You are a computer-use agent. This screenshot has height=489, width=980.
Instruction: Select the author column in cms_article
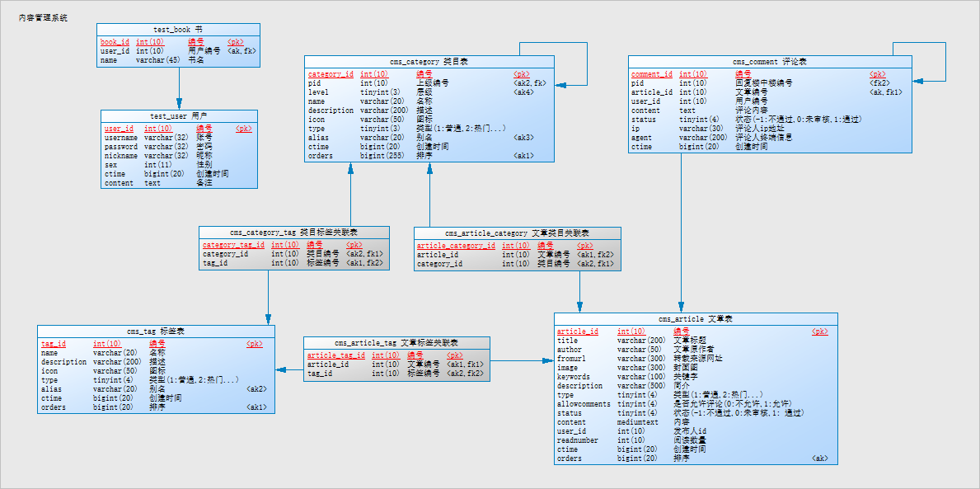696,350
